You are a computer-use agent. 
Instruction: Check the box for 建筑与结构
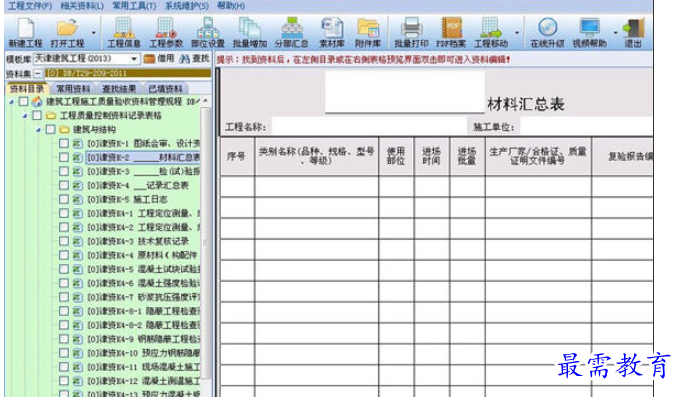click(x=51, y=129)
